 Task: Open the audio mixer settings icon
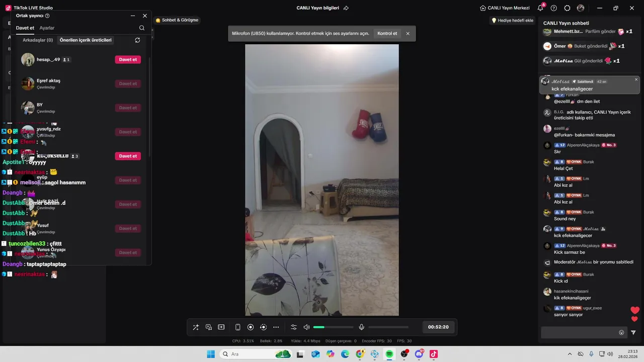[294, 327]
